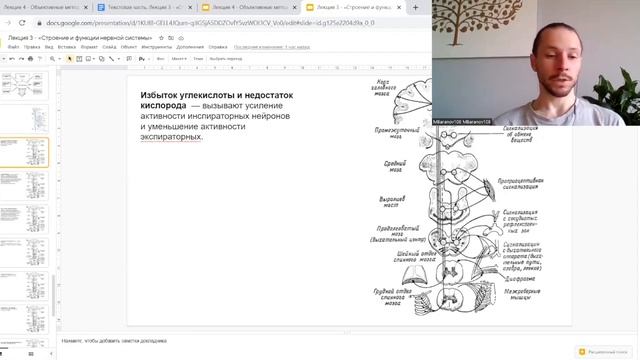The width and height of the screenshot is (640, 360).
Task: Click the presentation title Лекция 3
Action: pyautogui.click(x=80, y=38)
